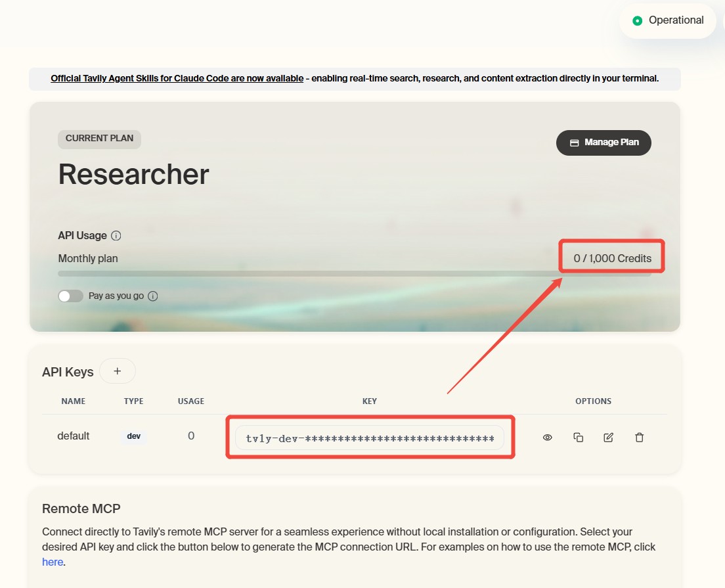Click the API Keys heading
Image resolution: width=725 pixels, height=588 pixels.
[68, 372]
